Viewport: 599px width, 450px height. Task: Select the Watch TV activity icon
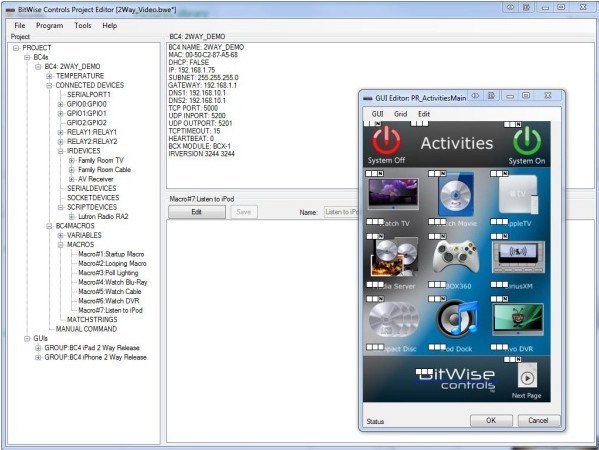tap(393, 195)
